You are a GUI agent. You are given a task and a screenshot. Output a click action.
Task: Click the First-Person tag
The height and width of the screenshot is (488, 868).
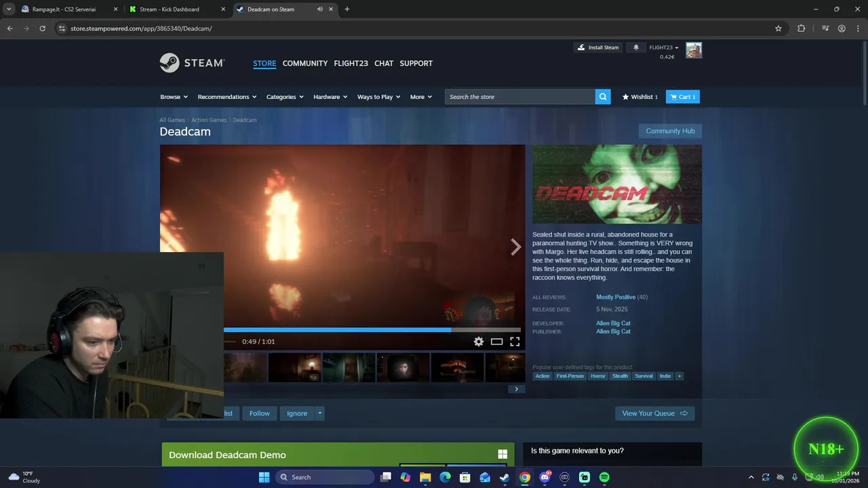(570, 376)
